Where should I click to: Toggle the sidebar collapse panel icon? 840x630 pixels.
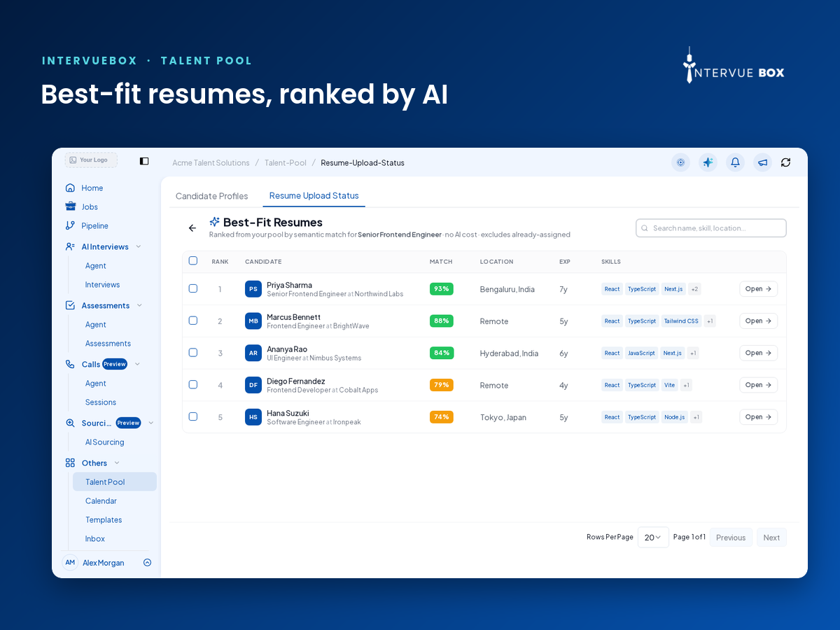(144, 161)
